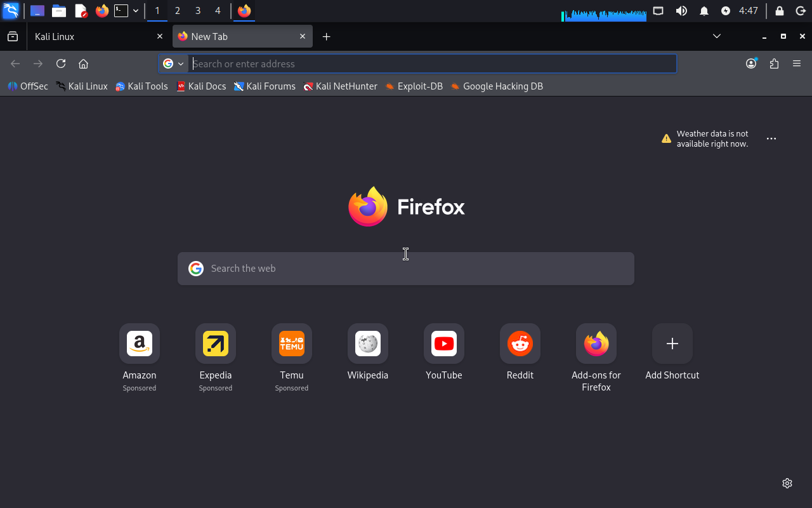This screenshot has height=508, width=812.
Task: Focus the Search the web box
Action: pos(406,269)
